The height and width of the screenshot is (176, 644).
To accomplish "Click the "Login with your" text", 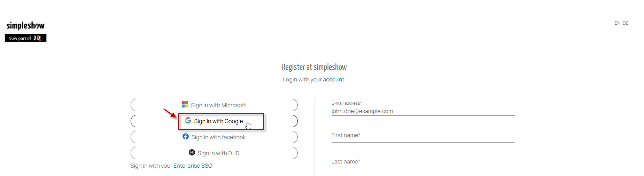I will coord(302,80).
